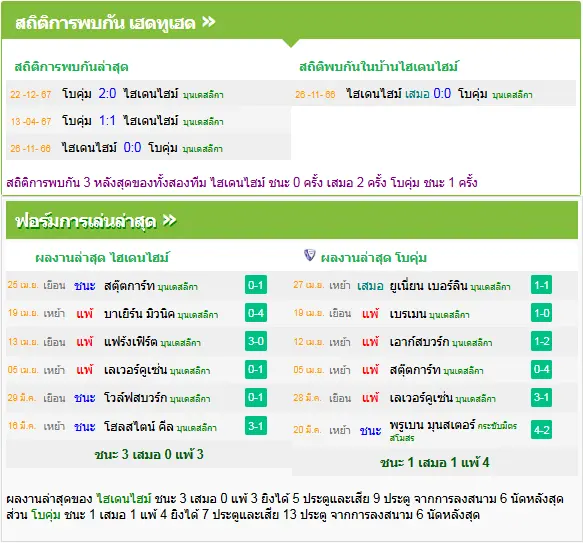Click the เสมอ 0:0 result in the Heidenheim home stats
This screenshot has width=583, height=543.
tap(428, 93)
